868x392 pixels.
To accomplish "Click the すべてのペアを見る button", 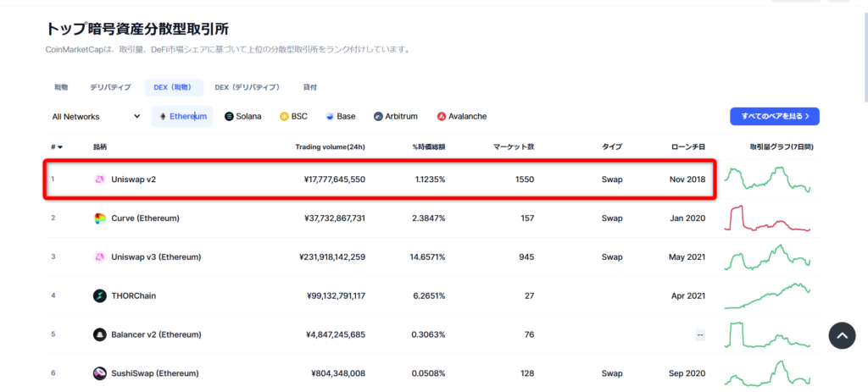I will pyautogui.click(x=775, y=117).
